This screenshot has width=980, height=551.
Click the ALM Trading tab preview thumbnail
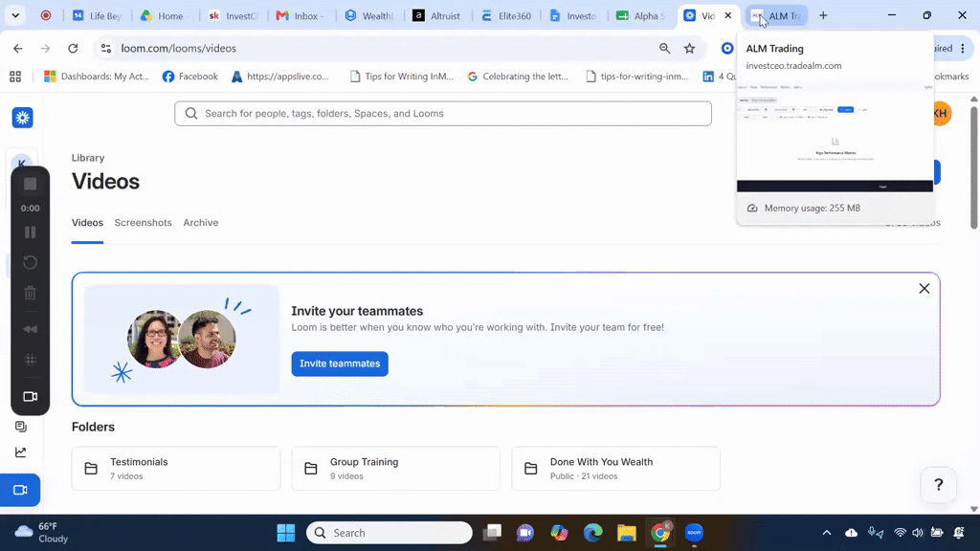coord(835,136)
